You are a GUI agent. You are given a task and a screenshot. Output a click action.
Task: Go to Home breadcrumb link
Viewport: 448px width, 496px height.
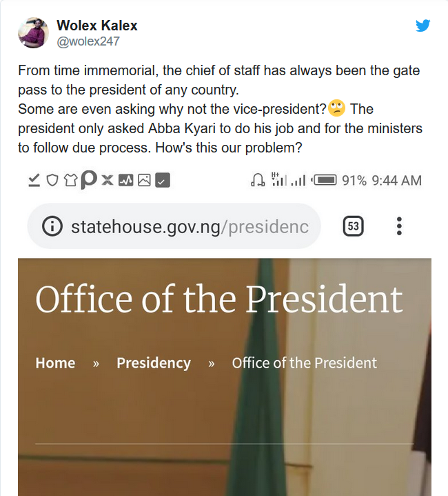pyautogui.click(x=55, y=363)
